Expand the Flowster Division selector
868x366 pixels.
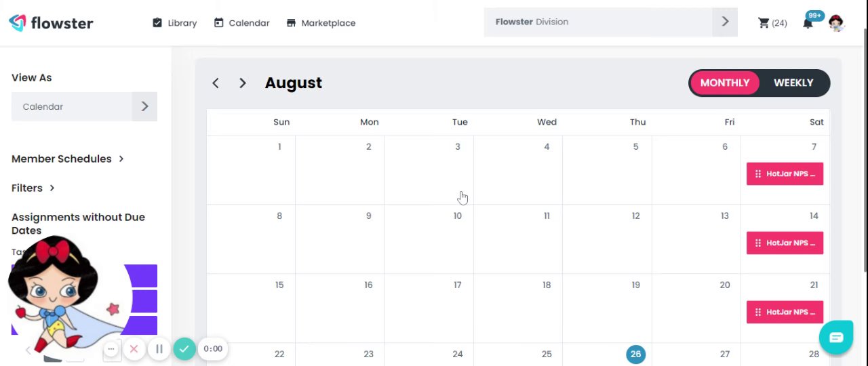click(x=725, y=22)
